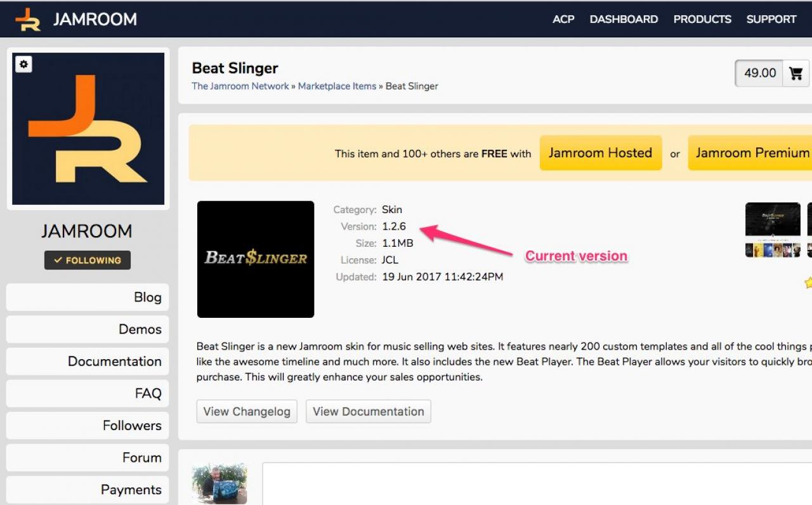Click the View Changelog button

pyautogui.click(x=247, y=412)
